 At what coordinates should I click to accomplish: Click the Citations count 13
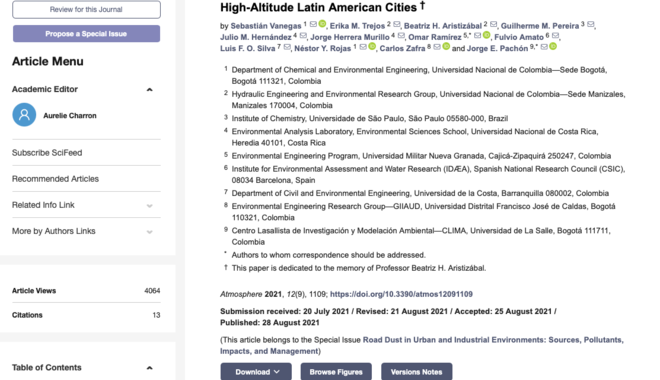[156, 315]
